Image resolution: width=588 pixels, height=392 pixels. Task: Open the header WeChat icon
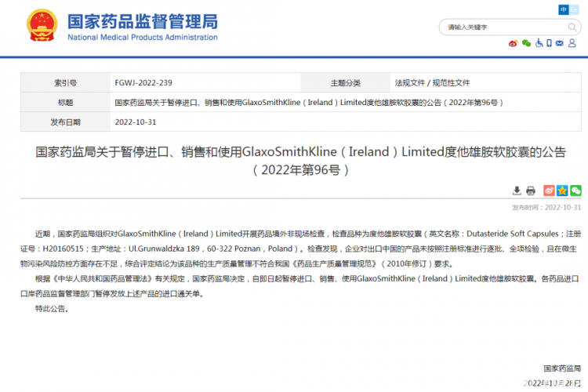coord(526,44)
